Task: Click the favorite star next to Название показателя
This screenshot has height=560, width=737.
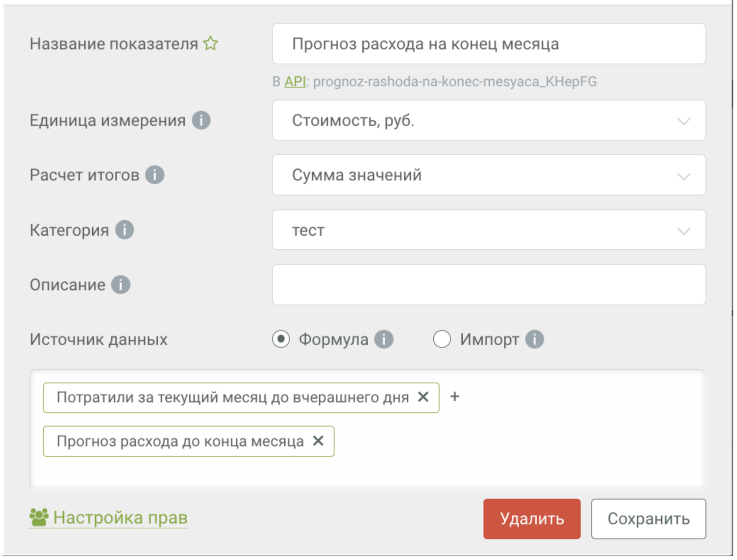Action: pyautogui.click(x=210, y=44)
